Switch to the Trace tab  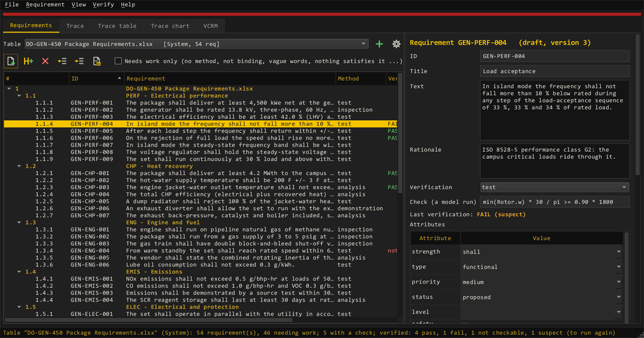coord(75,26)
